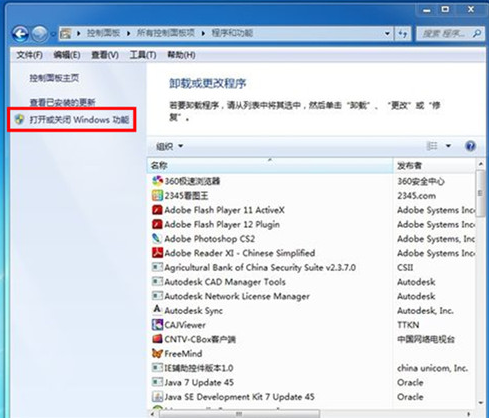Click the CNTV-CBox客户端 icon
This screenshot has width=489, height=418.
pos(157,339)
